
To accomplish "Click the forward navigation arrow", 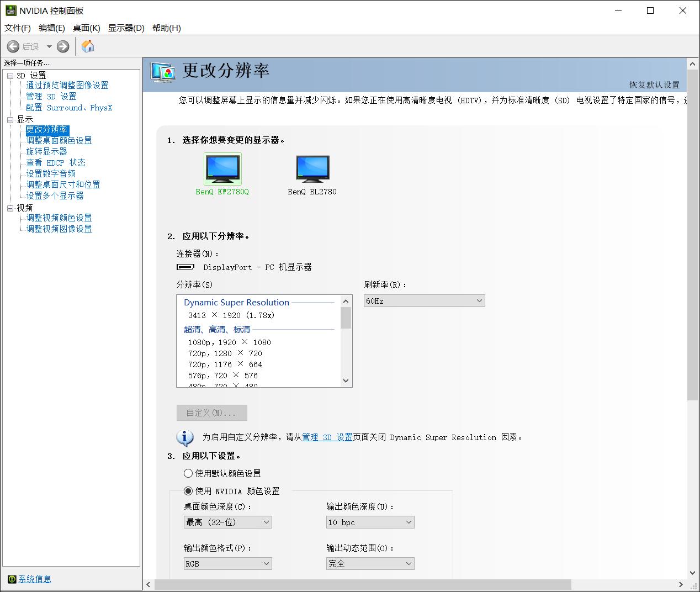I will pyautogui.click(x=62, y=46).
